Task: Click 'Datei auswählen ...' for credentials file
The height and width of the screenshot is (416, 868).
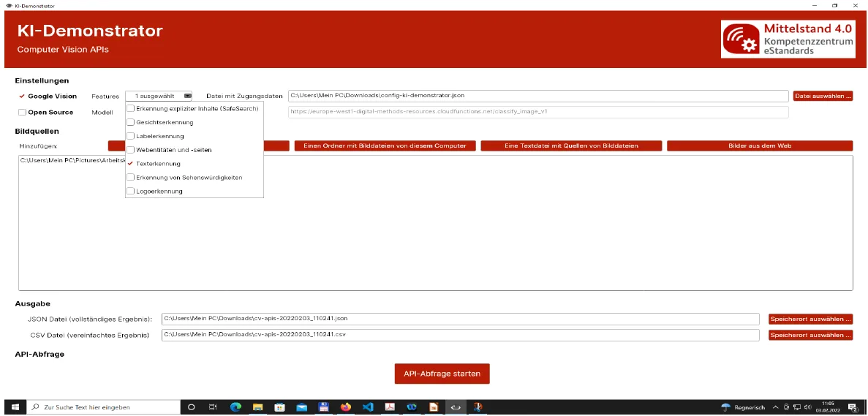Action: click(x=823, y=96)
